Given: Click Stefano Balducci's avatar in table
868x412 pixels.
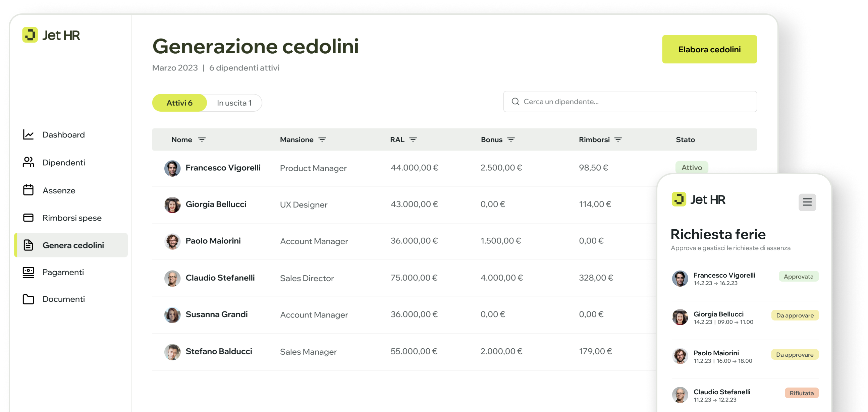Looking at the screenshot, I should click(172, 352).
